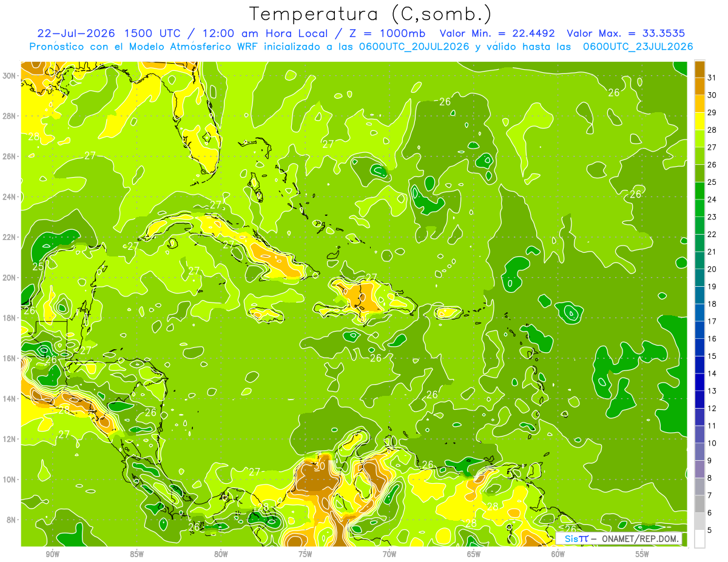Click the legend value 24

[712, 199]
